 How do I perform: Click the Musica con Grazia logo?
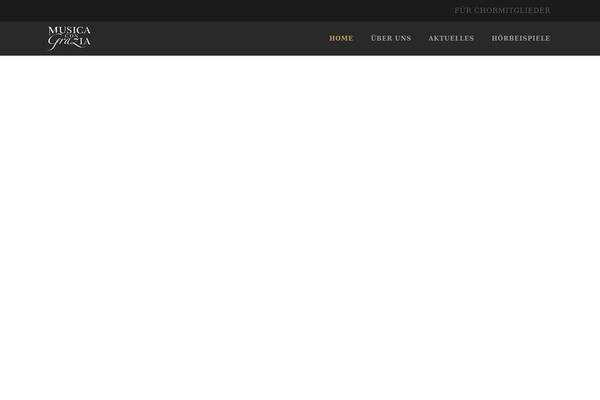[x=69, y=38]
